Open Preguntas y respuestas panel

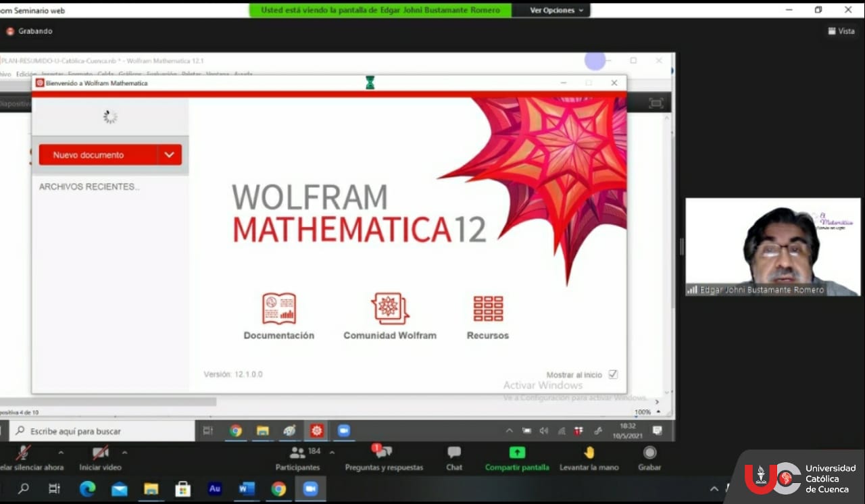point(384,458)
